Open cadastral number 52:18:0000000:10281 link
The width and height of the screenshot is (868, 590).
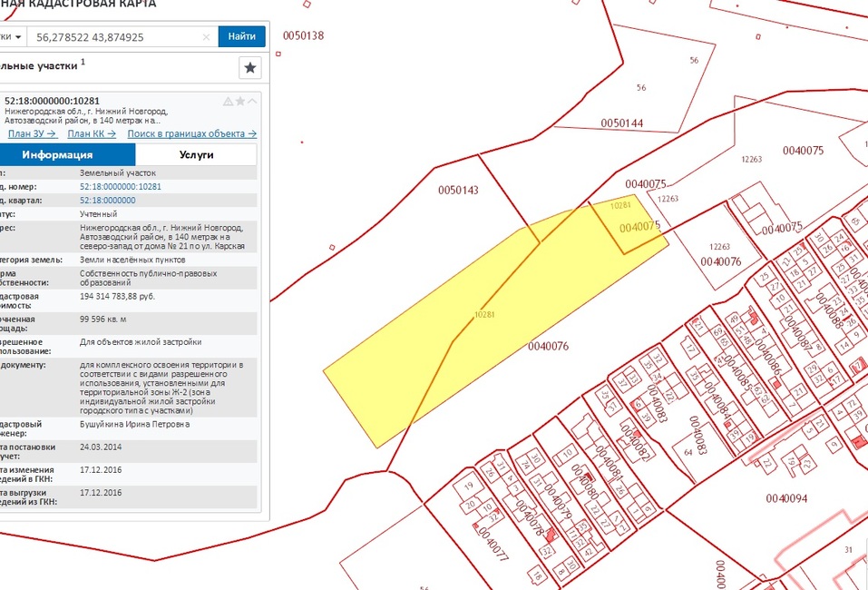coord(121,186)
